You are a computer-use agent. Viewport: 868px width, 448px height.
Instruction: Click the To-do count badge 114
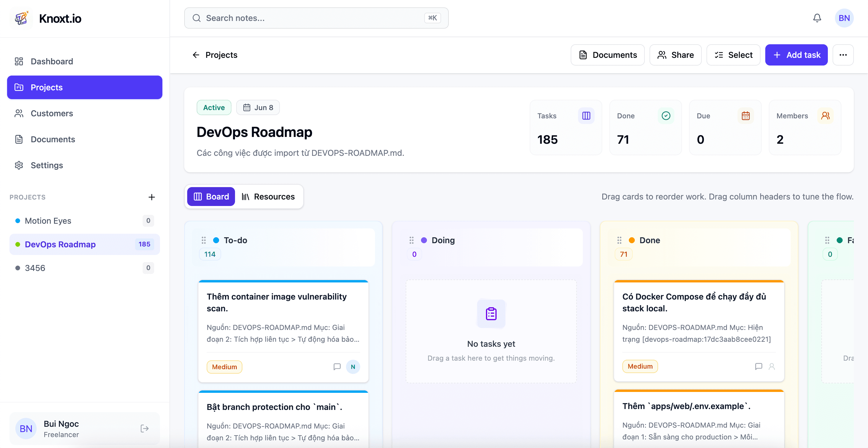(x=210, y=254)
